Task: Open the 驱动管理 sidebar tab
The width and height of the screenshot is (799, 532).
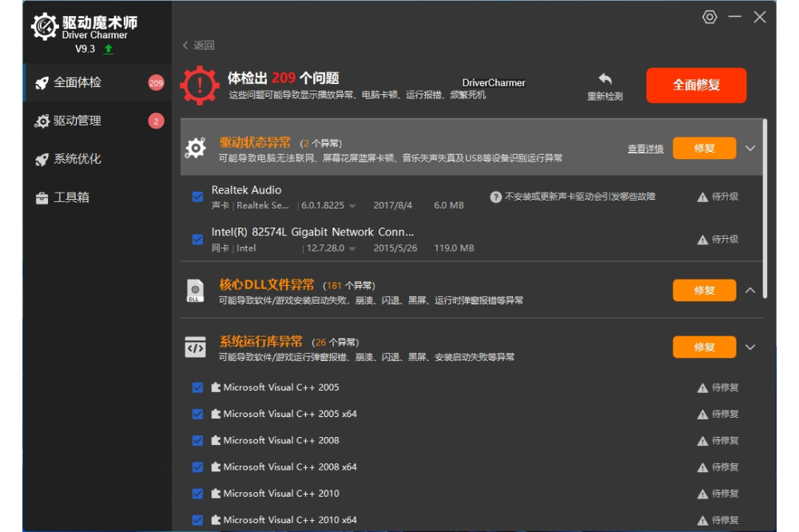Action: [x=78, y=121]
